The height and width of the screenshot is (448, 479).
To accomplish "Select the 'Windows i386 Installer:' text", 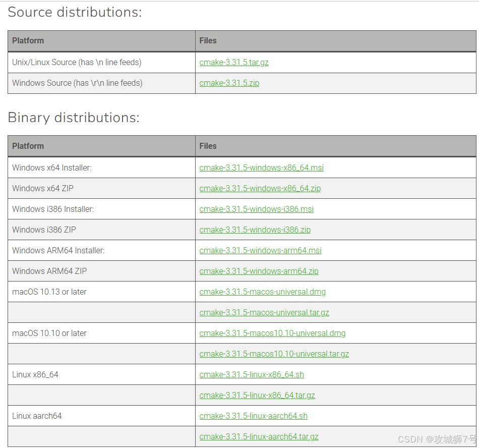I will tap(53, 209).
